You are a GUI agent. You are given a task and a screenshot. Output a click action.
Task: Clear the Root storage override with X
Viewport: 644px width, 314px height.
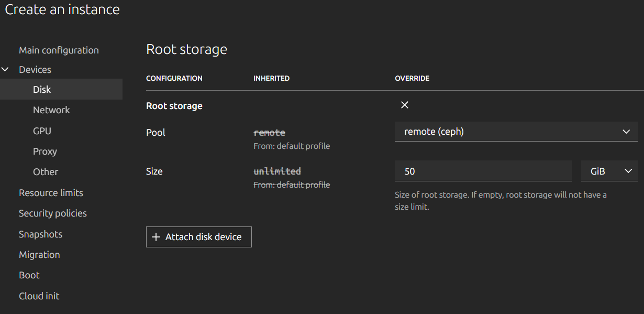(x=404, y=105)
